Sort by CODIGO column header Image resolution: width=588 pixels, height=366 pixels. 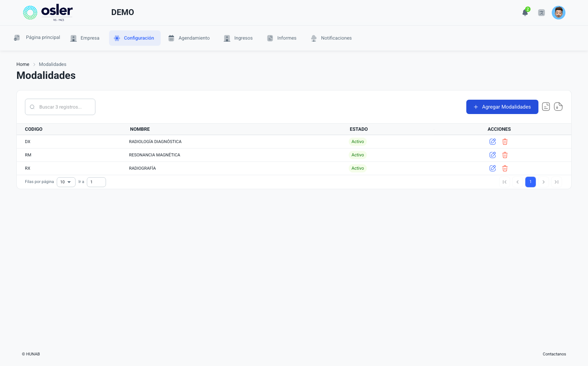pos(34,129)
